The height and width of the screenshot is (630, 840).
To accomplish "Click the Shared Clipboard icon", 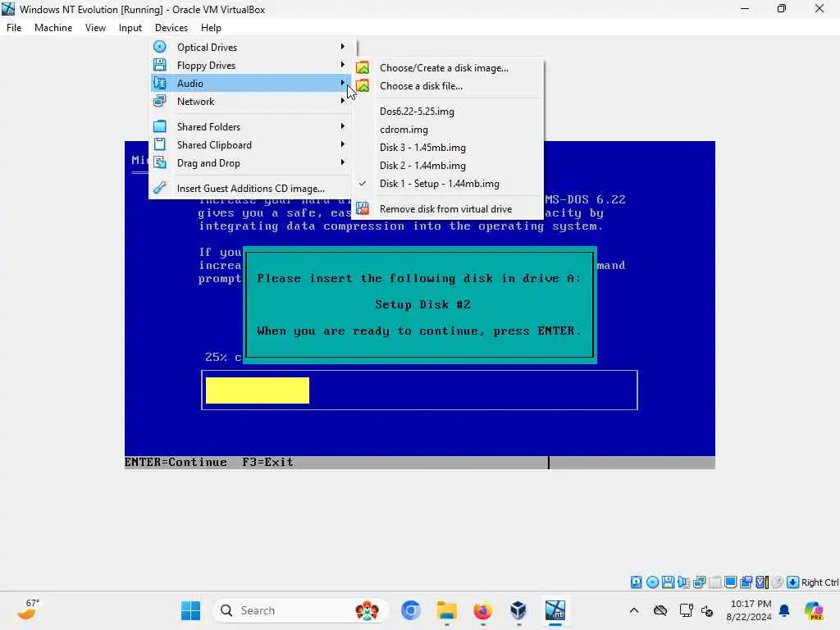I will [x=160, y=144].
